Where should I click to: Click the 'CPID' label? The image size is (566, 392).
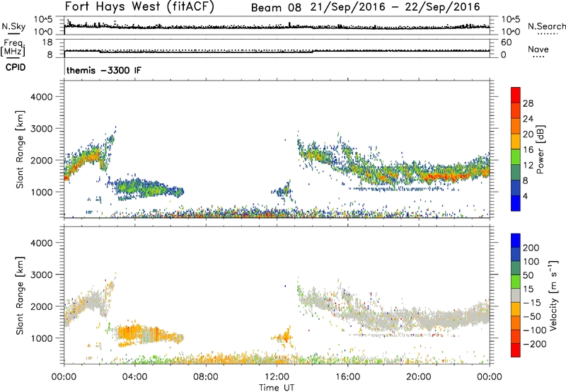(x=16, y=67)
